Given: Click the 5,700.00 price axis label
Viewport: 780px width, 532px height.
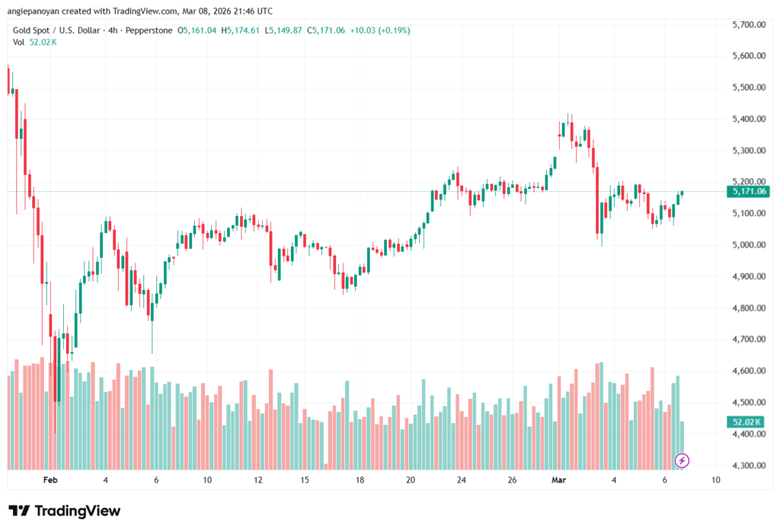Looking at the screenshot, I should (x=747, y=25).
